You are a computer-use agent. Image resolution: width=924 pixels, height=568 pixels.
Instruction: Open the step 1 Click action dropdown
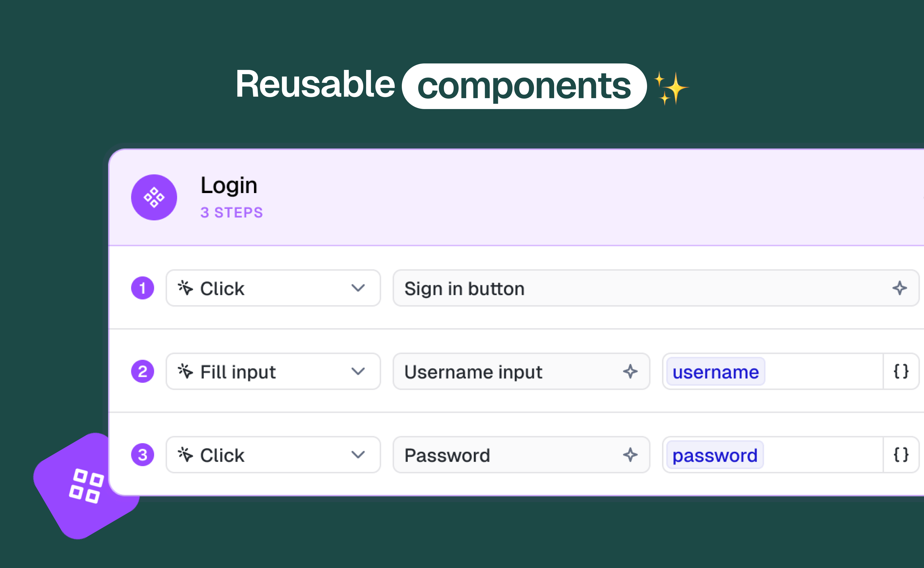tap(273, 288)
